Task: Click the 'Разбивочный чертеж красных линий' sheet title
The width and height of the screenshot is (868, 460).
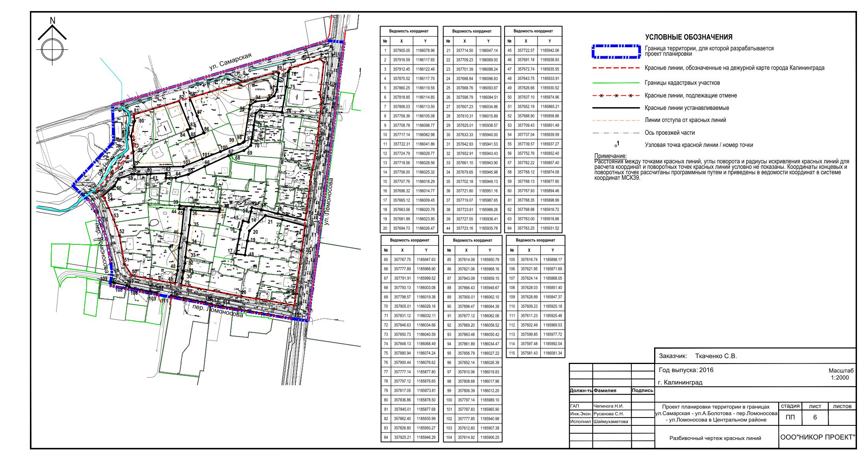Action: [x=715, y=438]
